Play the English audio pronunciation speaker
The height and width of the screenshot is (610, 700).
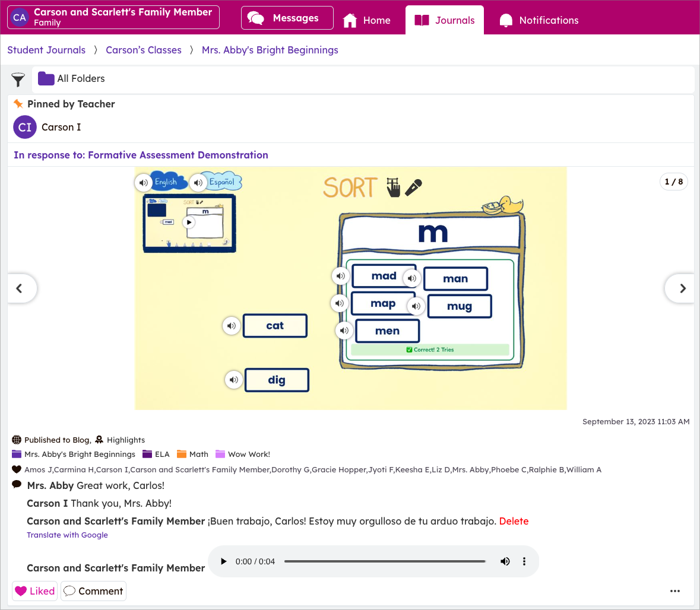(x=143, y=183)
